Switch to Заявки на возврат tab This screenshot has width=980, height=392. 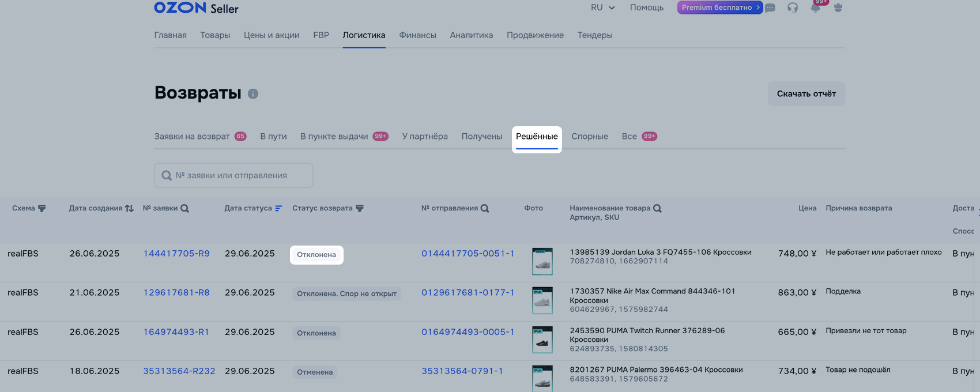pyautogui.click(x=200, y=137)
